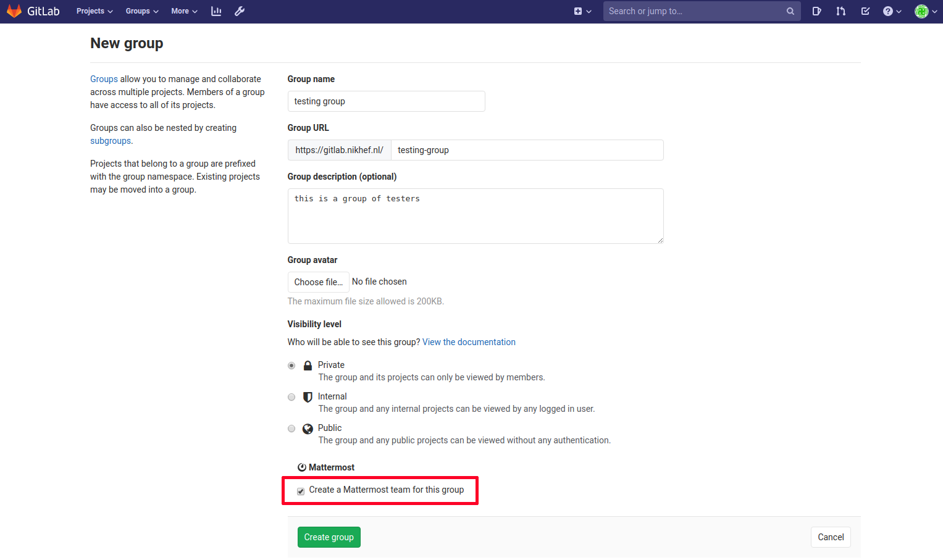
Task: Open the Groups link in description
Action: tap(104, 79)
